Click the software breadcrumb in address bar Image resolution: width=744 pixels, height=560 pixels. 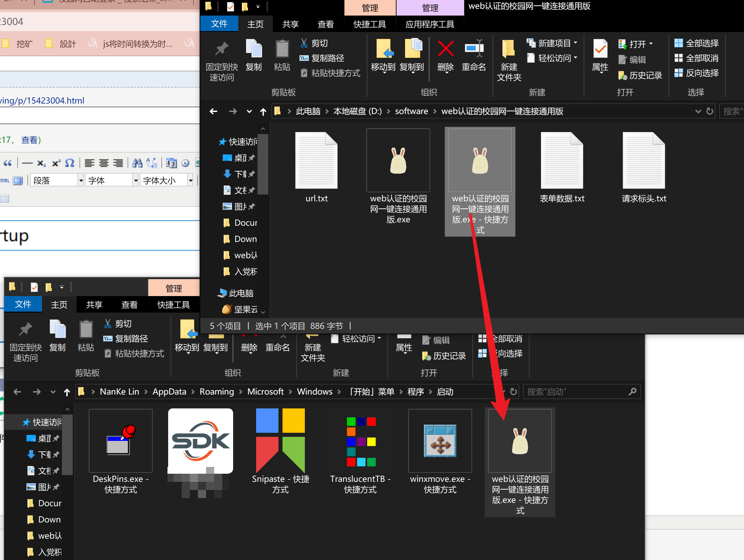click(x=411, y=111)
